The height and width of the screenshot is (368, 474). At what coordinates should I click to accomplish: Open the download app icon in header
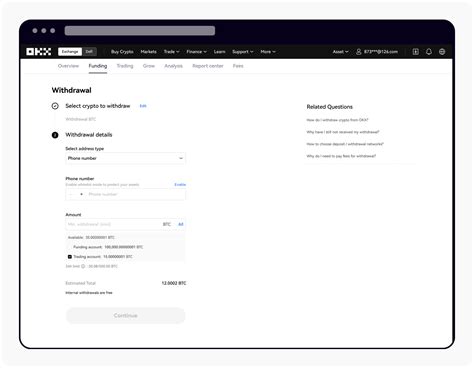(415, 52)
